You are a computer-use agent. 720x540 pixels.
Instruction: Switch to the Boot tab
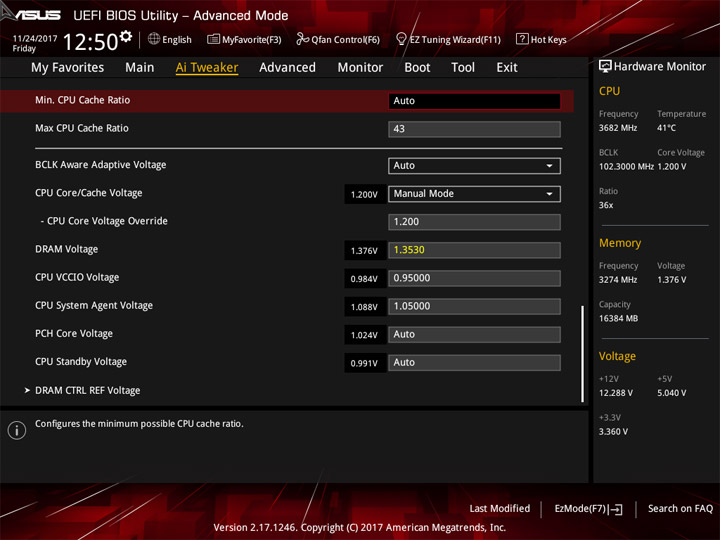point(417,68)
